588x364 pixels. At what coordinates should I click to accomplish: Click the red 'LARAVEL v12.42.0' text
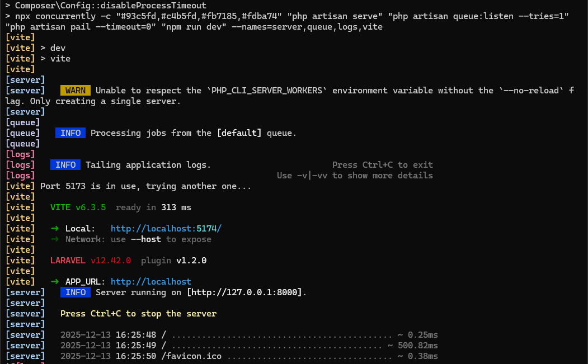click(91, 261)
